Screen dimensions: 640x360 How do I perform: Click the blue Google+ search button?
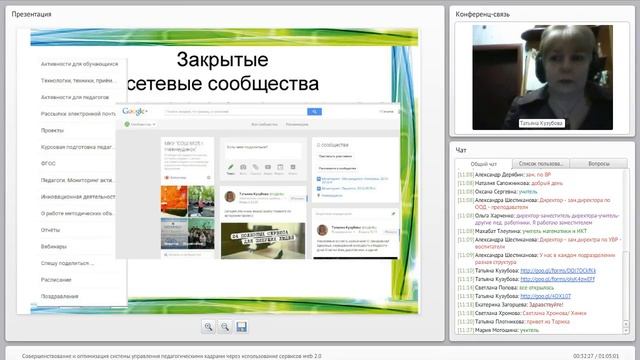coord(314,111)
